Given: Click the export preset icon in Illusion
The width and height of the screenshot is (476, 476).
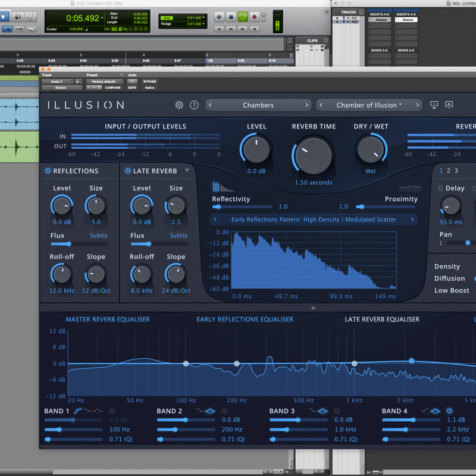Looking at the screenshot, I should [x=449, y=105].
